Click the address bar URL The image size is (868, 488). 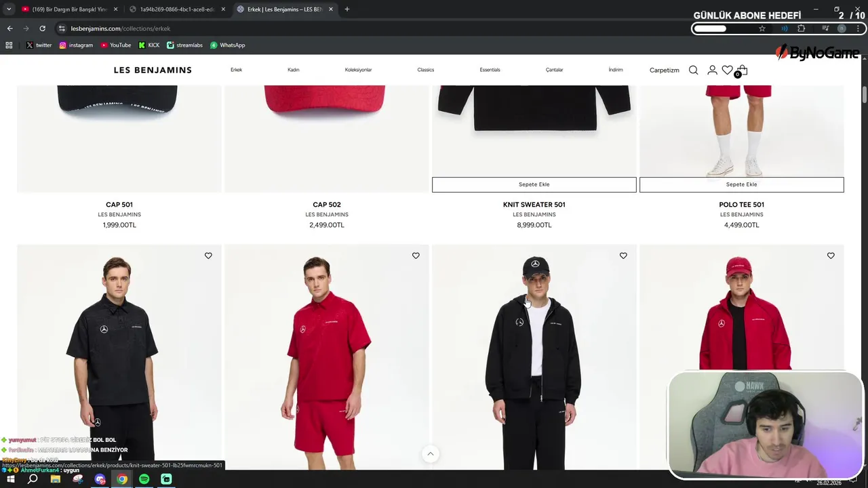[121, 28]
